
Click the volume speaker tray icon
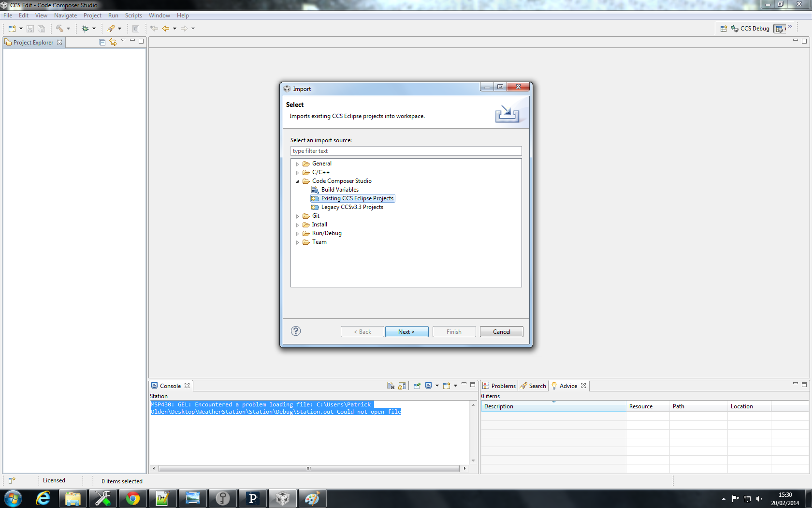coord(759,499)
